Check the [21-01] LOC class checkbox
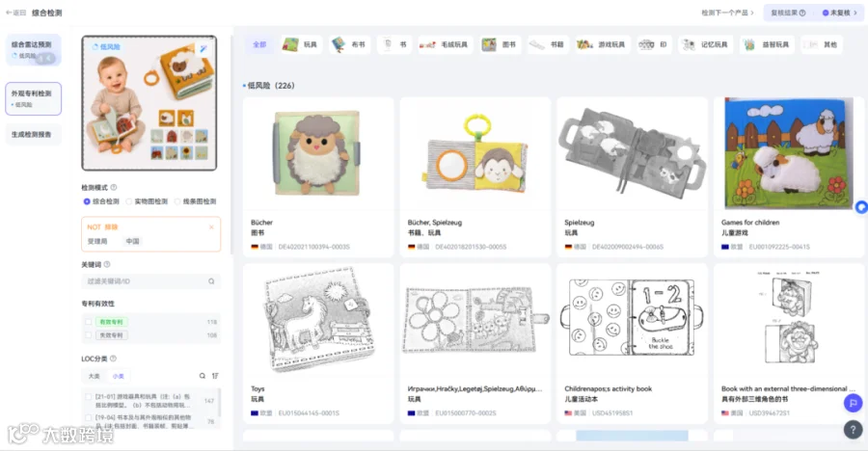868x451 pixels. coord(89,397)
